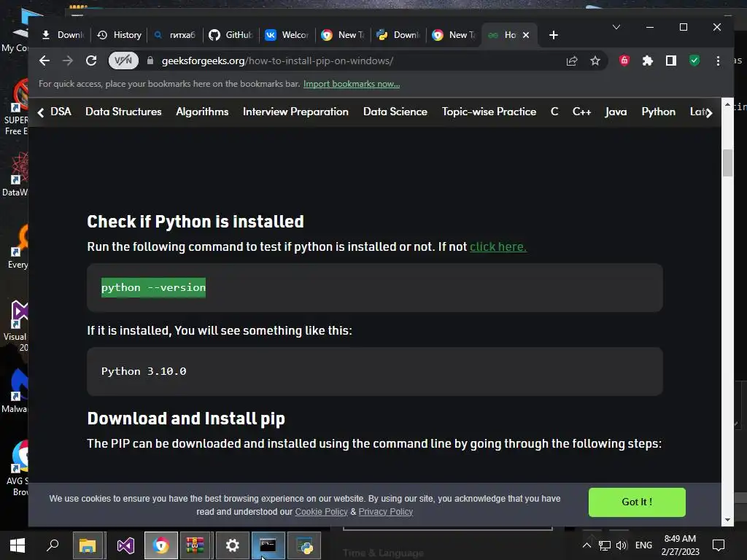Open Python installer icon in taskbar
The image size is (747, 560).
tap(304, 545)
